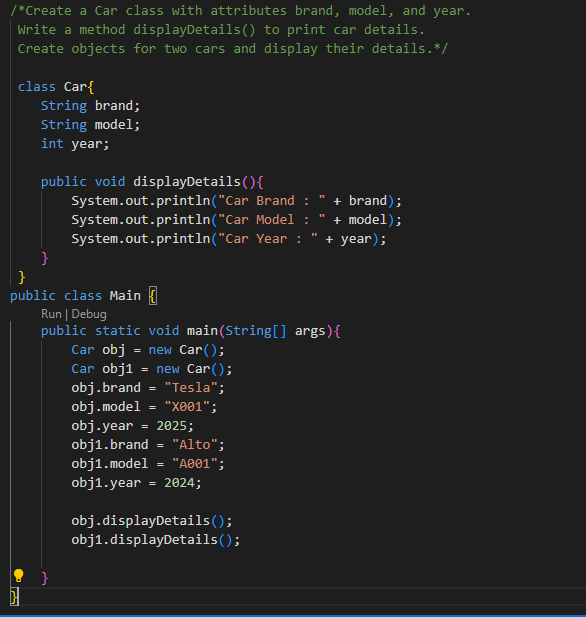Screen dimensions: 586x617
Task: Click the main method name
Action: click(202, 331)
